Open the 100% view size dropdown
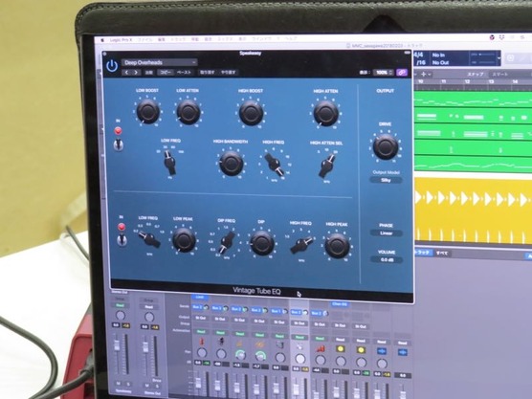The width and height of the screenshot is (532, 399). (x=383, y=73)
